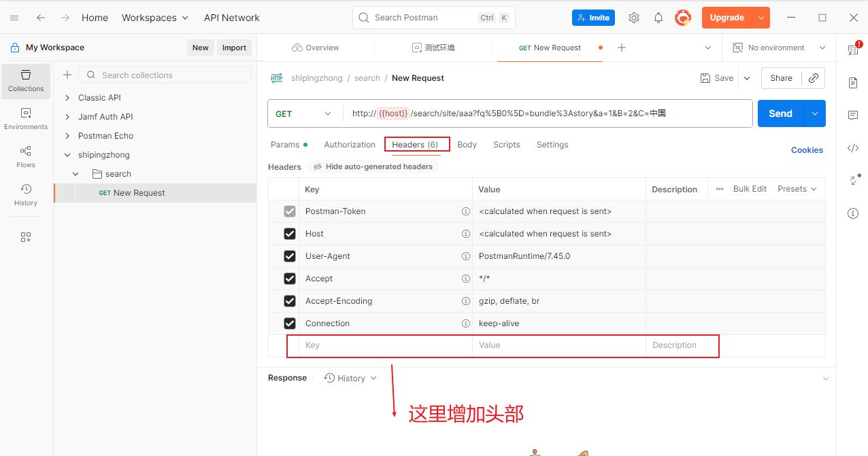Open the Cookies link
The height and width of the screenshot is (456, 868).
pos(807,150)
